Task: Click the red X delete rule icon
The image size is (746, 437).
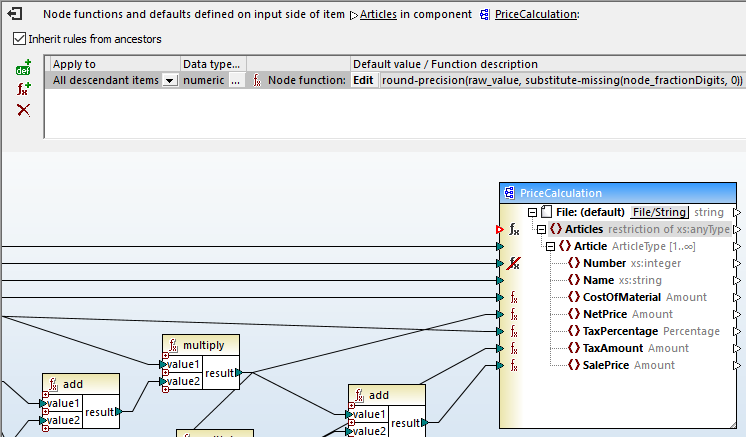Action: tap(23, 109)
